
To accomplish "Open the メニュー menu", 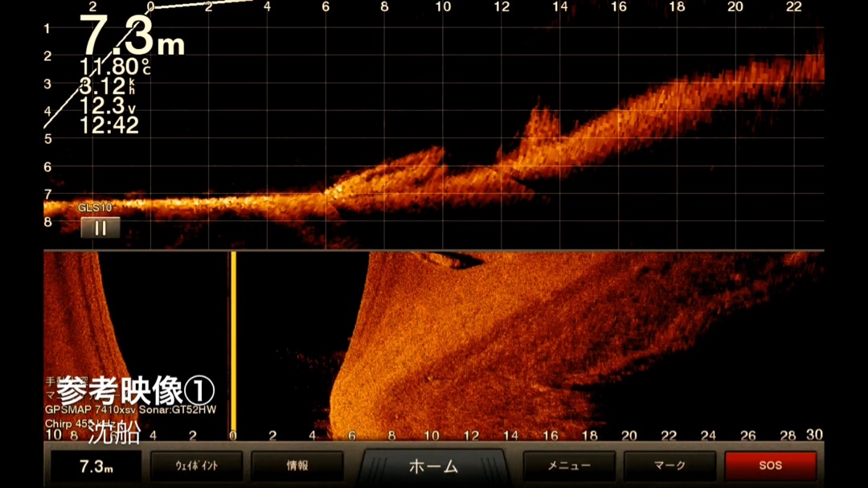I will 569,465.
